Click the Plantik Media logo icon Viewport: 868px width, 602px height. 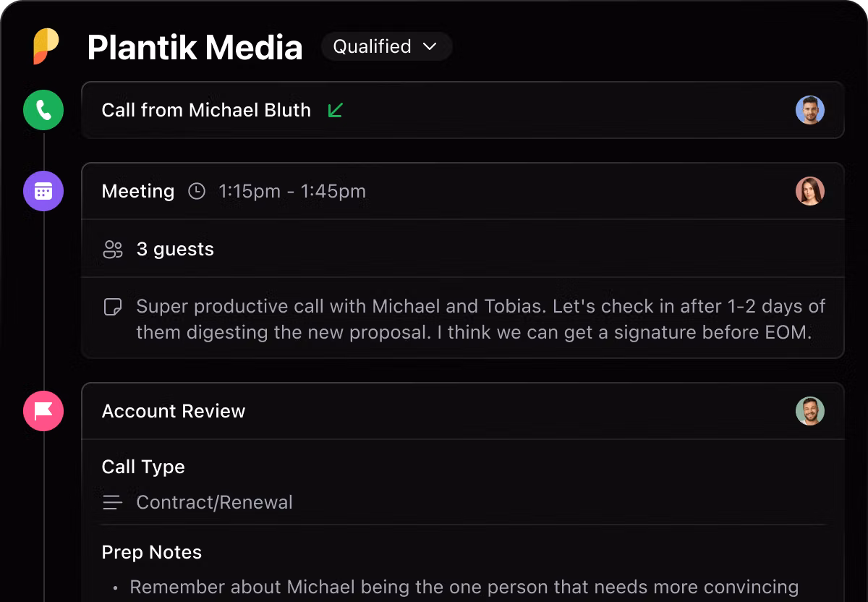(46, 46)
